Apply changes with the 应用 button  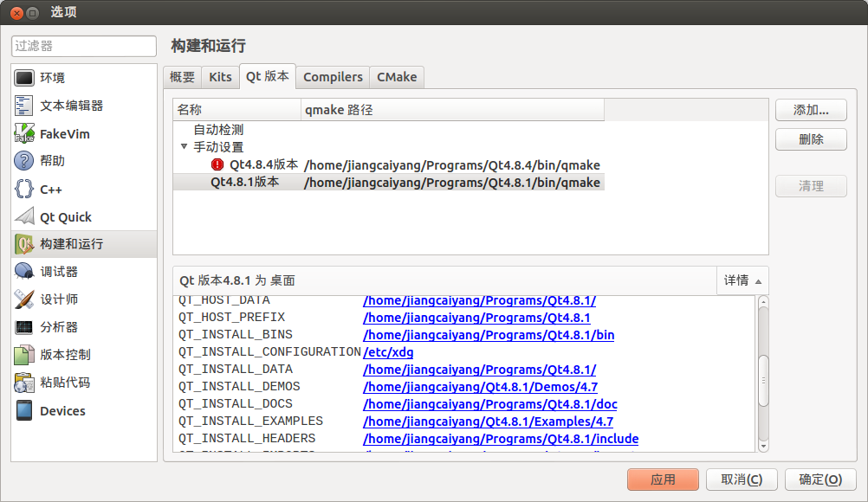tap(663, 479)
